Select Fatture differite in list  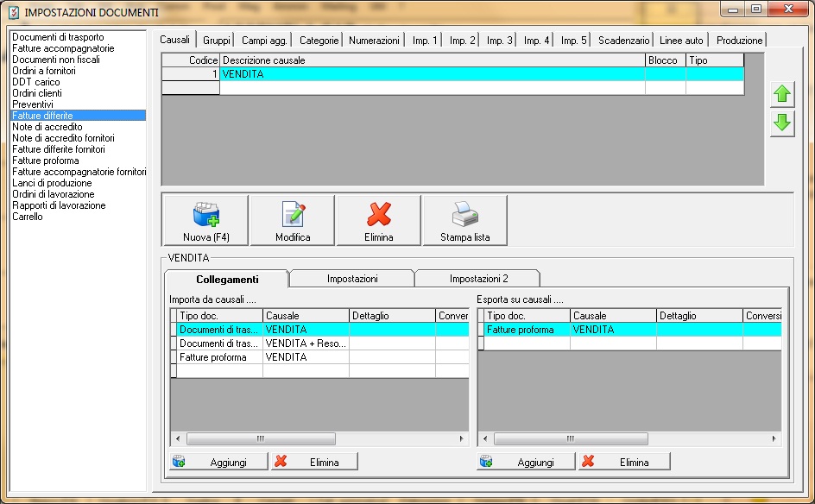(x=78, y=116)
